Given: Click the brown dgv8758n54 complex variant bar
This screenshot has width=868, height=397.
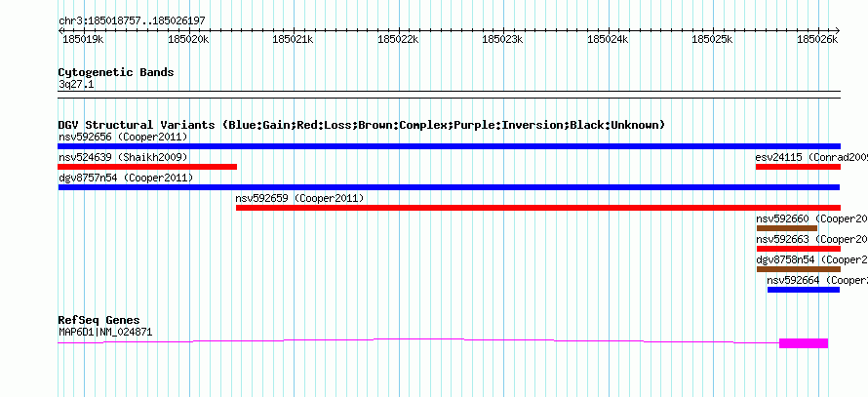Looking at the screenshot, I should tap(798, 269).
